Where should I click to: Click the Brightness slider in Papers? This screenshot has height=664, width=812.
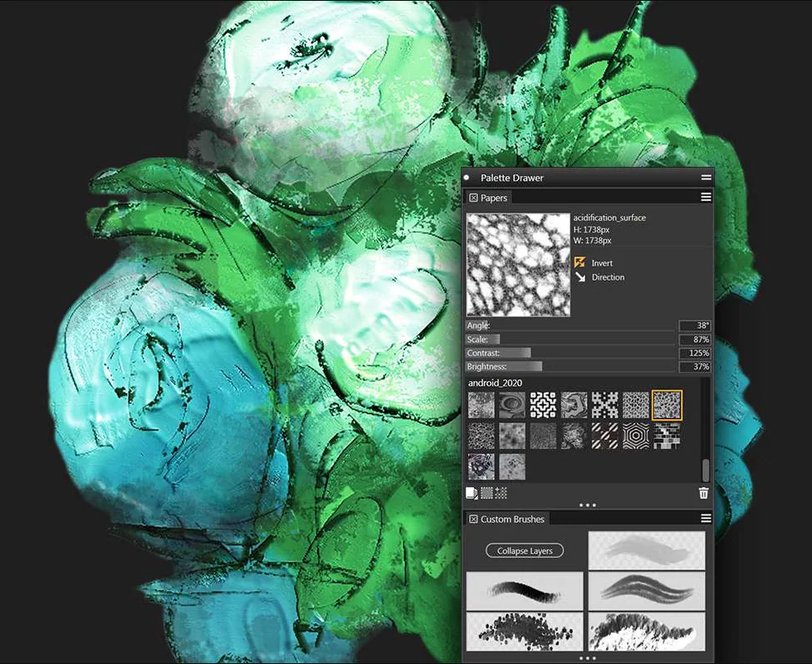(x=570, y=367)
